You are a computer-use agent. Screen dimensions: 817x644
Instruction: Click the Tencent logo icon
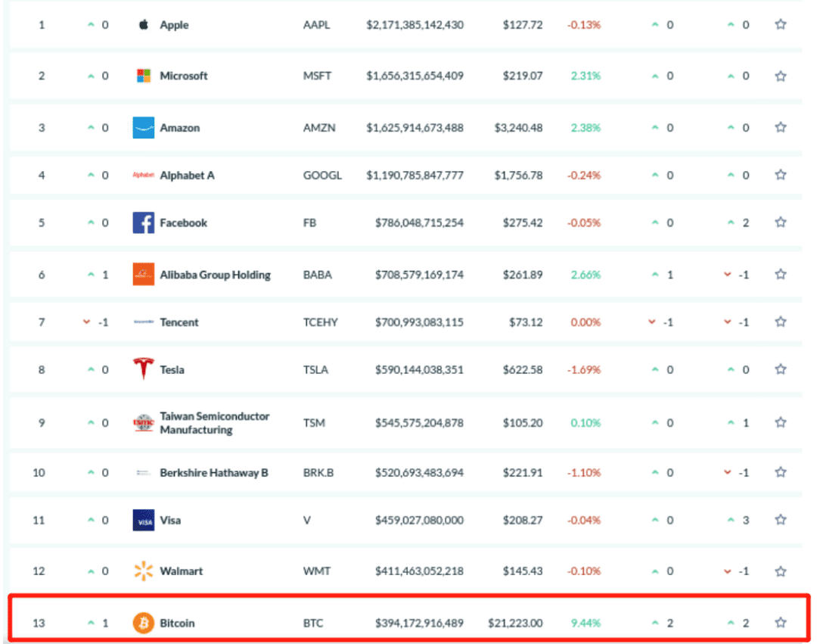(143, 322)
